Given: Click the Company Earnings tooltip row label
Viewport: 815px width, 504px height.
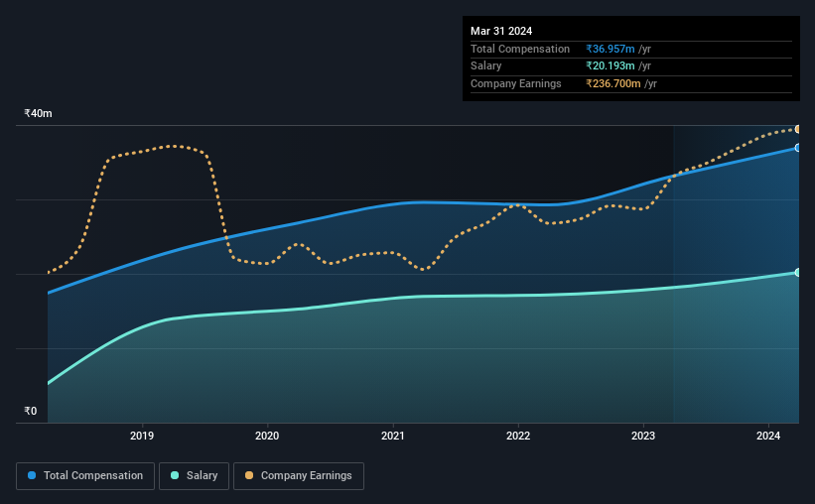Looking at the screenshot, I should point(515,83).
